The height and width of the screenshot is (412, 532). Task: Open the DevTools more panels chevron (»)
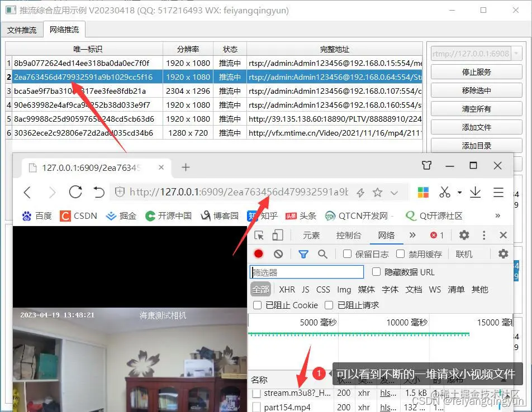(412, 235)
